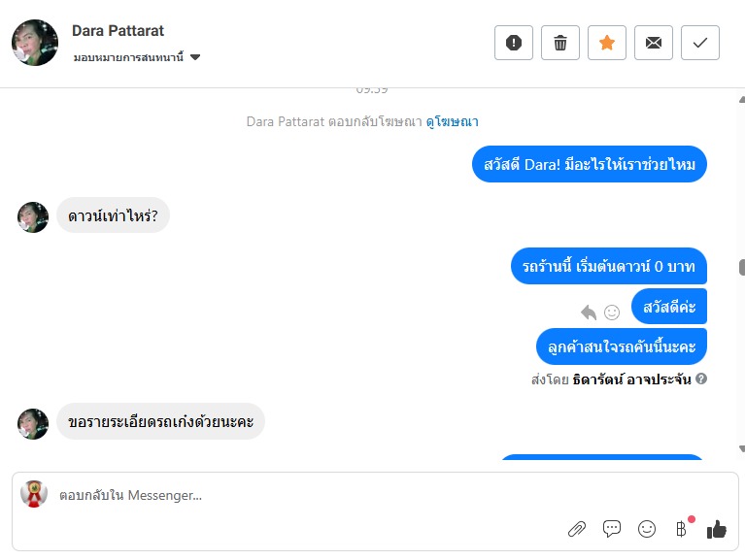Open emoji reaction beside สวัสดีค่ะ message
745x560 pixels.
[612, 312]
